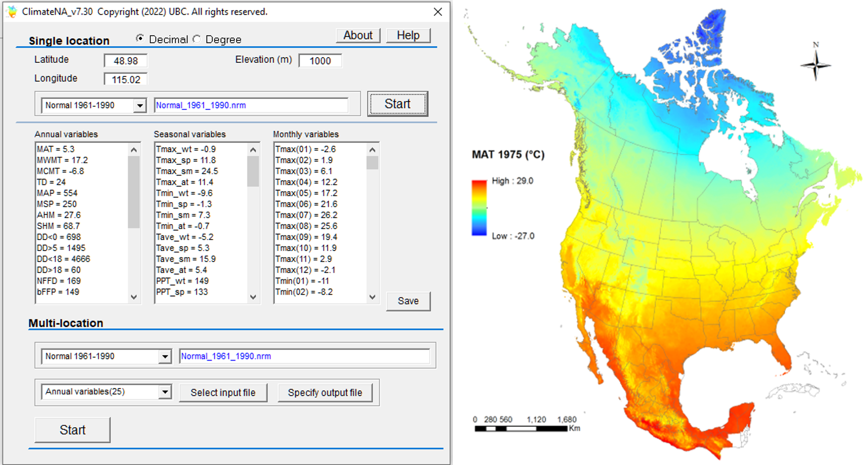Viewport: 868px width, 465px height.
Task: Open the single location Normal 1961-1990 dropdown
Action: 140,105
